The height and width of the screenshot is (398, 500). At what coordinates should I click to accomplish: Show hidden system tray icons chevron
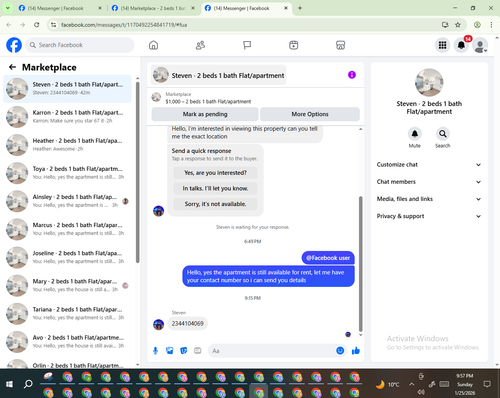[412, 384]
